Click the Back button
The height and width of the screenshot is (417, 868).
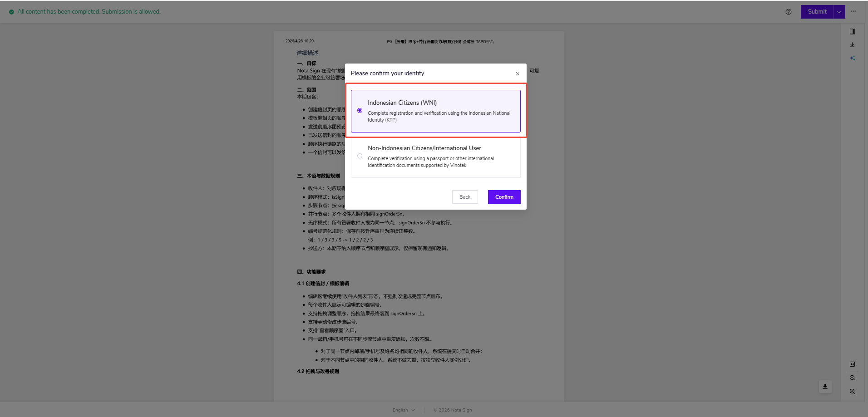pyautogui.click(x=465, y=197)
